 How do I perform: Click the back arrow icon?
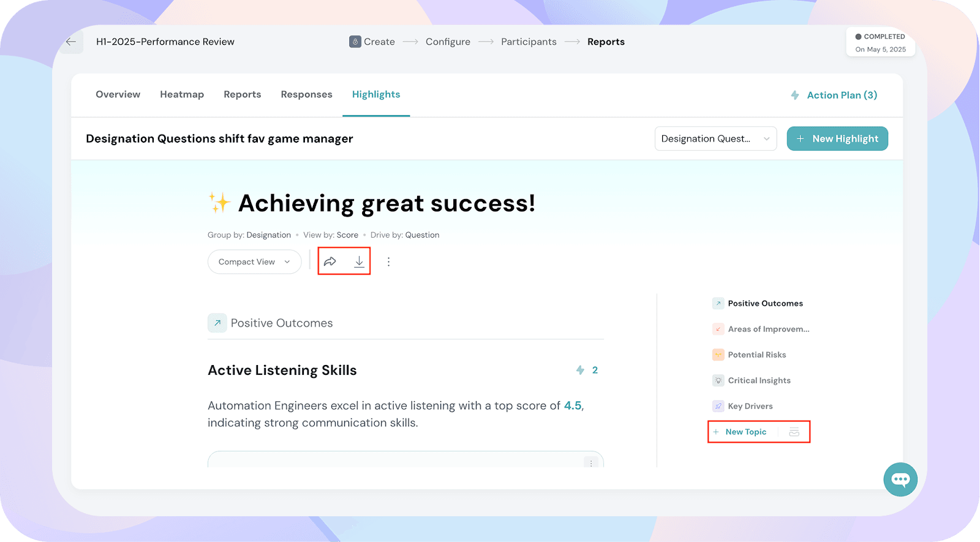[x=71, y=42]
